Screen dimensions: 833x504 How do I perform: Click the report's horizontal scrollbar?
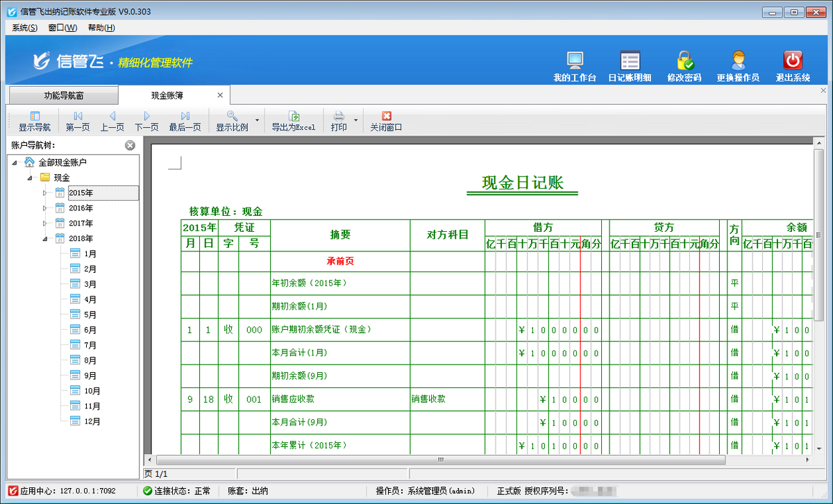[x=440, y=460]
